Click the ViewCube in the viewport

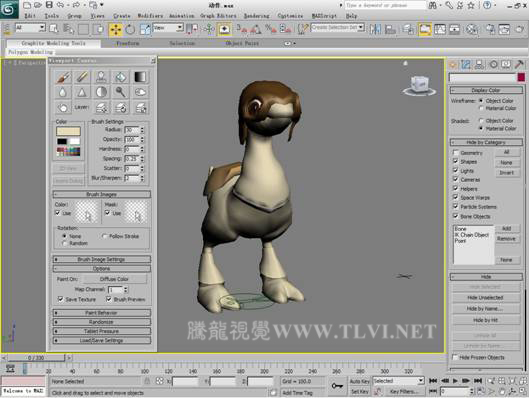click(419, 85)
